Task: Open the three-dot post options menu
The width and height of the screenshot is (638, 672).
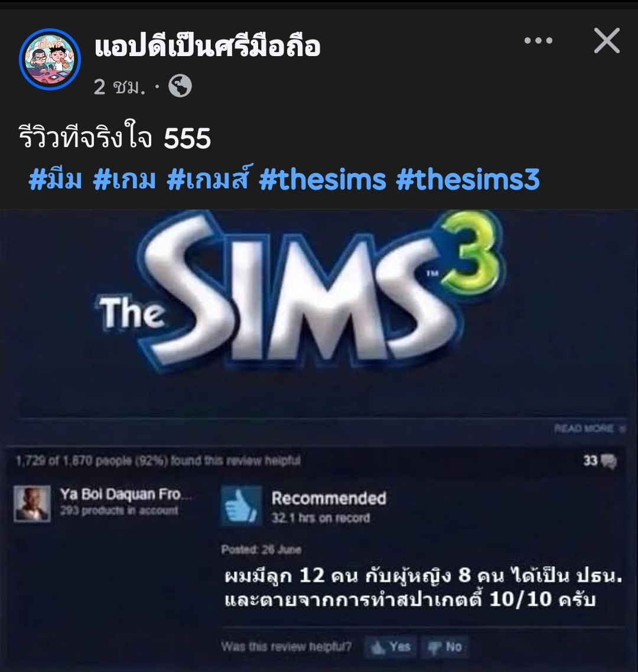Action: (538, 41)
